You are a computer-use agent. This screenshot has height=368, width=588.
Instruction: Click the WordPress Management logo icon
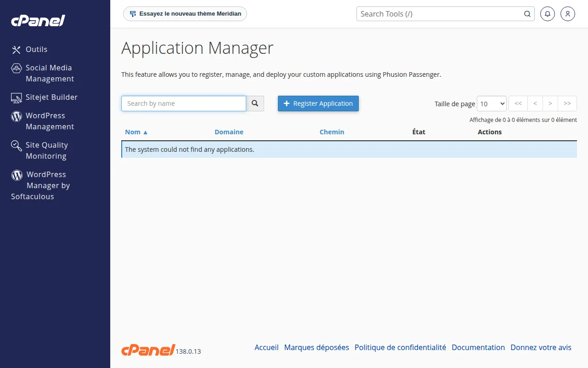pyautogui.click(x=17, y=116)
